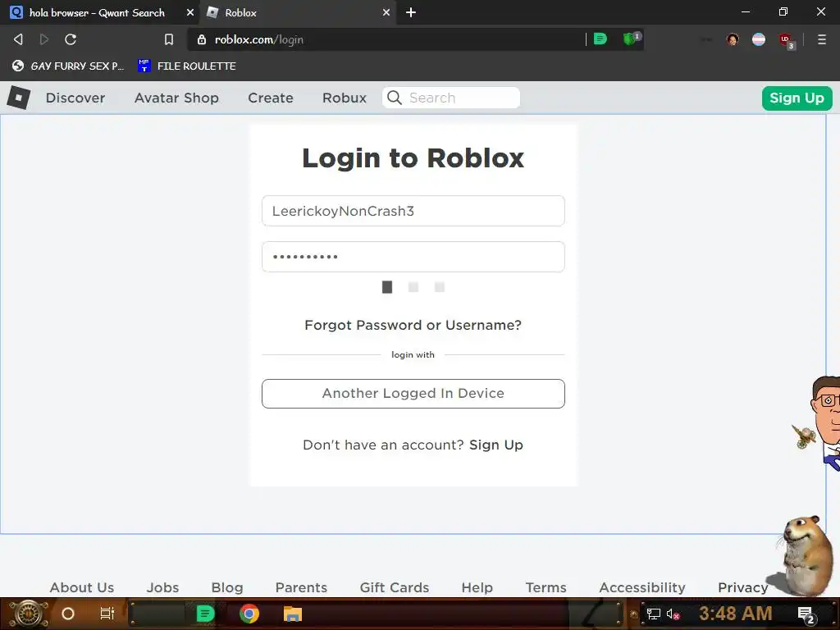840x630 pixels.
Task: Click the 3:48 AM taskbar clock
Action: click(736, 614)
